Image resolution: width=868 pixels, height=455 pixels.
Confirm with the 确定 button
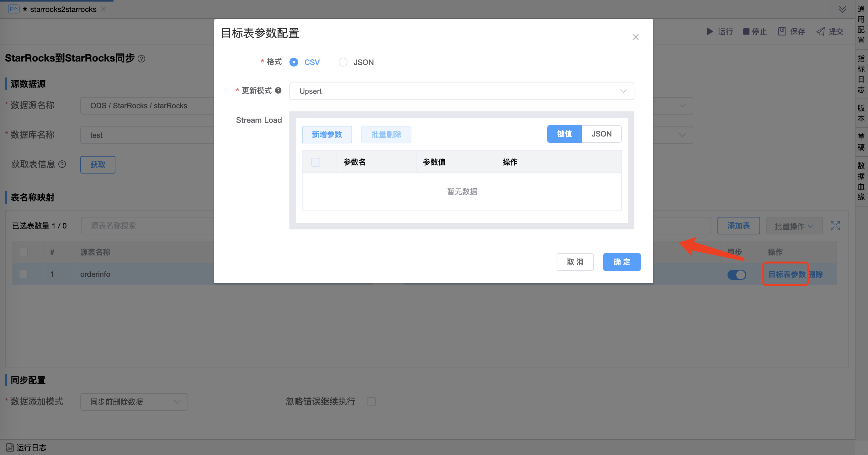[622, 262]
